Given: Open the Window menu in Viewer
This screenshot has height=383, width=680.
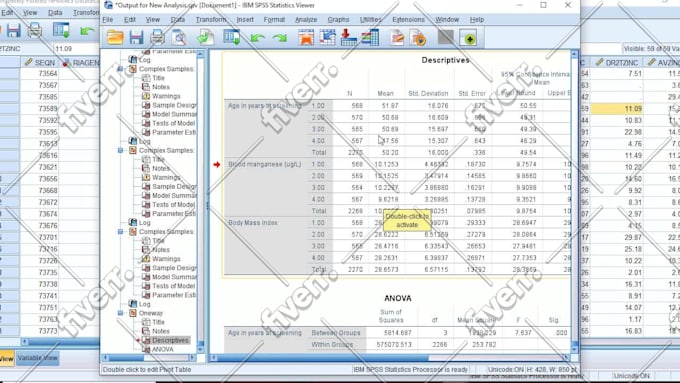Looking at the screenshot, I should coord(447,20).
